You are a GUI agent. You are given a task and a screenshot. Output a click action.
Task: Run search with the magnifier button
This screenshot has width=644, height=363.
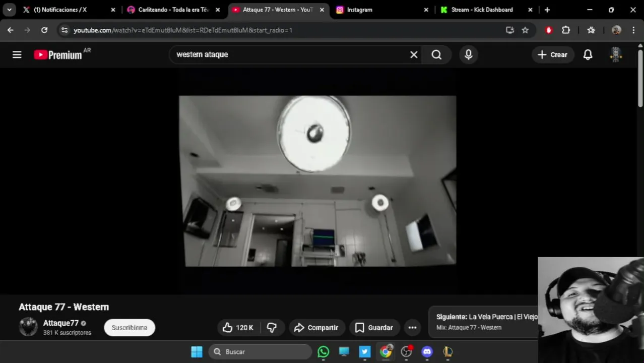point(436,54)
